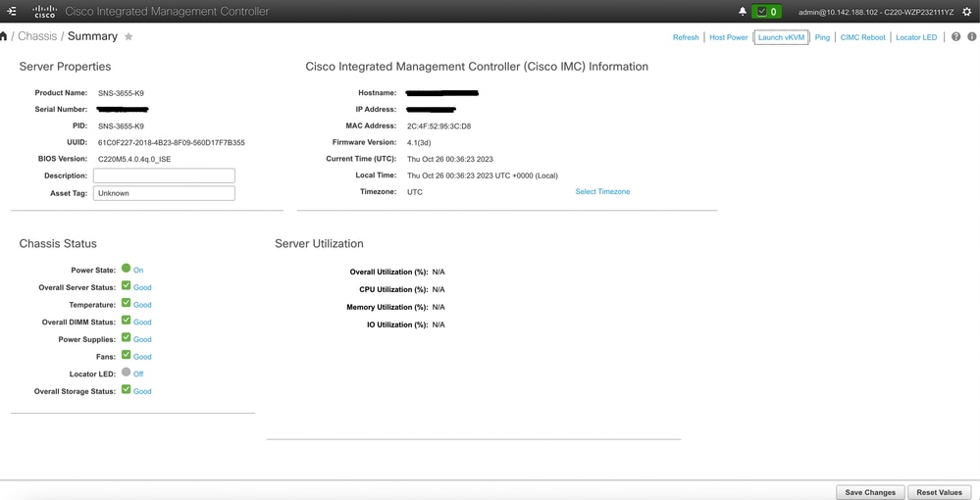Click the green Power State indicator
Screen dimensions: 980x500
click(127, 268)
